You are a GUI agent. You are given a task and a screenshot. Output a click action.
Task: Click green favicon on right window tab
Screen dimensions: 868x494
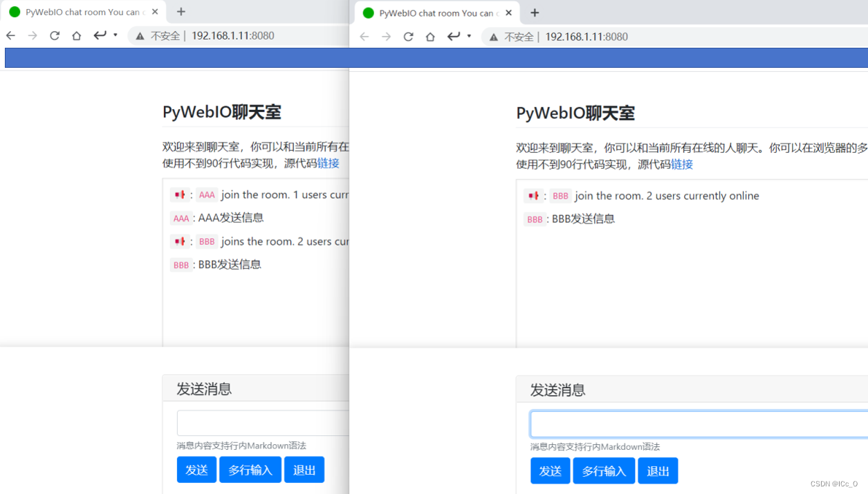pyautogui.click(x=368, y=13)
